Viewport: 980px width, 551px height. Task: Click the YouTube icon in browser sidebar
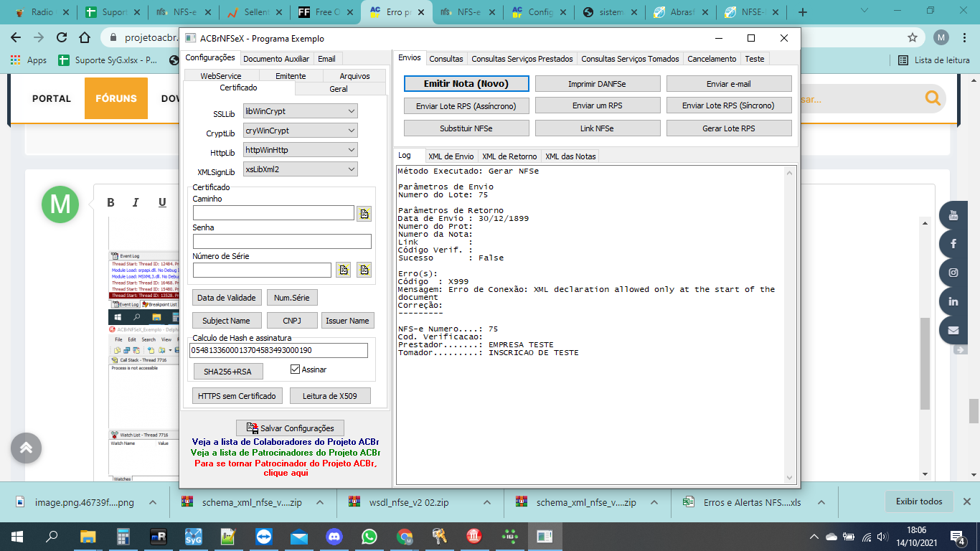point(953,215)
